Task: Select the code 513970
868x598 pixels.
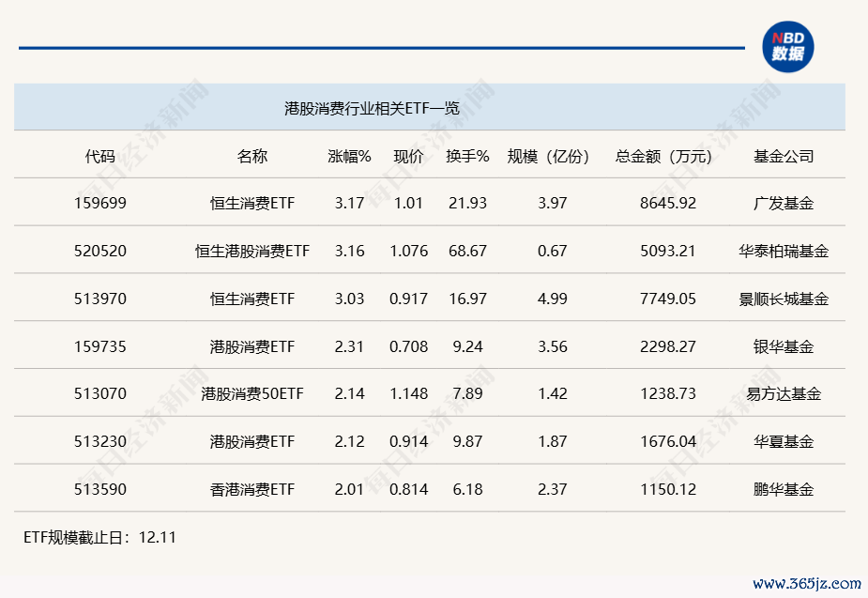Action: click(100, 299)
